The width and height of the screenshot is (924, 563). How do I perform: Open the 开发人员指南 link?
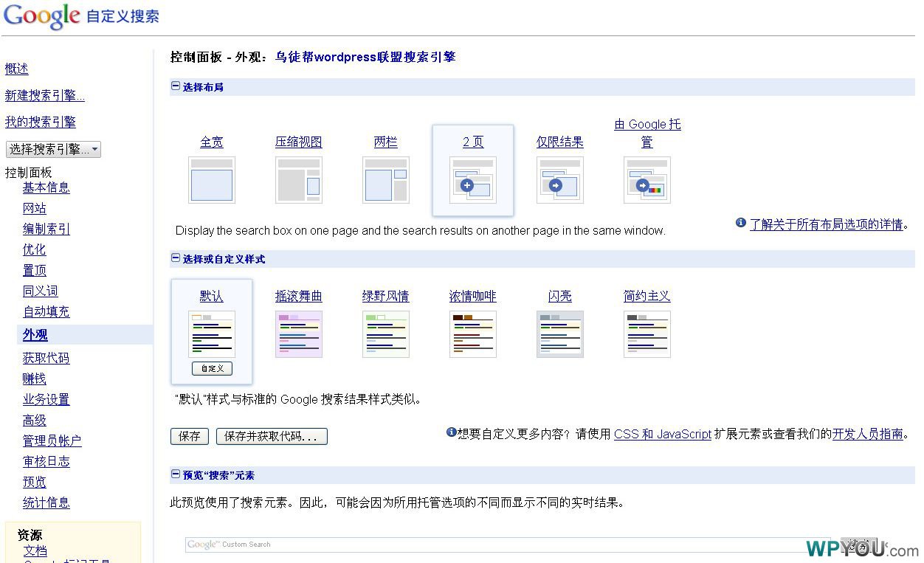[868, 434]
